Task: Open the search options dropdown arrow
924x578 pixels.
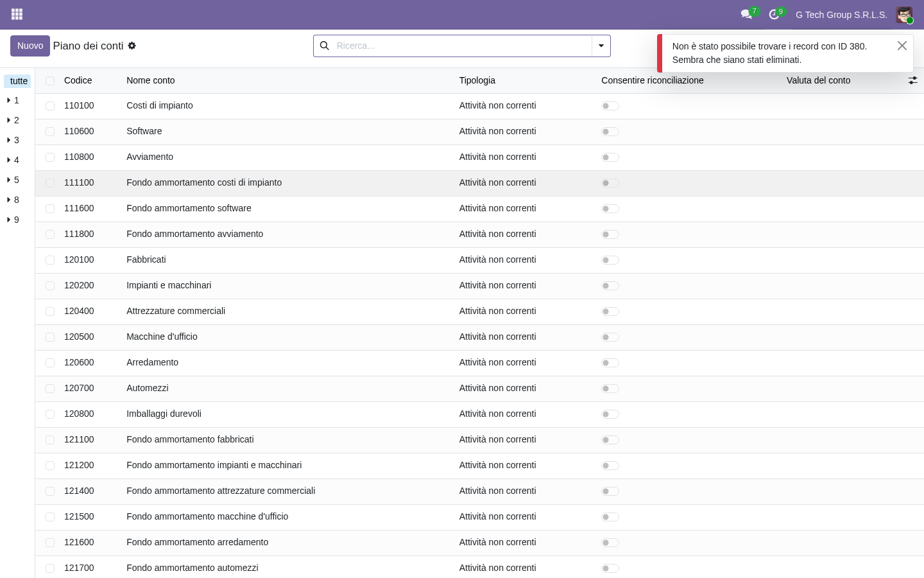Action: pos(601,46)
